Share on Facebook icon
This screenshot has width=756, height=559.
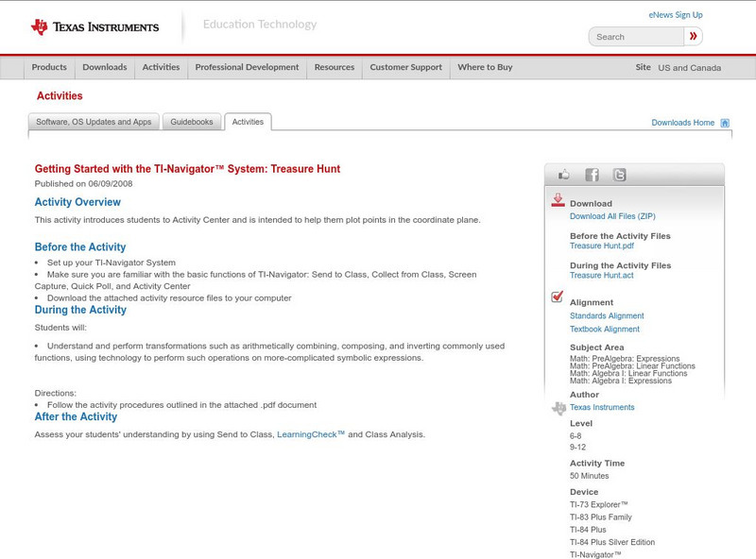pos(593,175)
